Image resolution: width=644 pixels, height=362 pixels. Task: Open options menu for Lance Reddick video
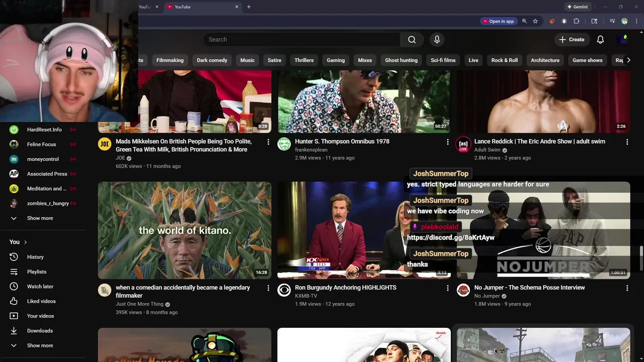(x=627, y=142)
